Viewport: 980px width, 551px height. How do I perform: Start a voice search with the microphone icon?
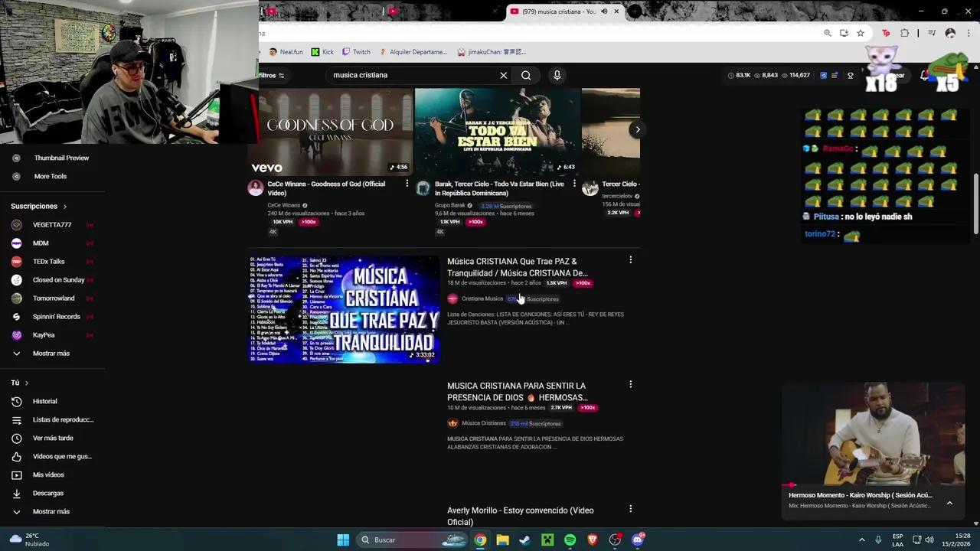(x=557, y=75)
